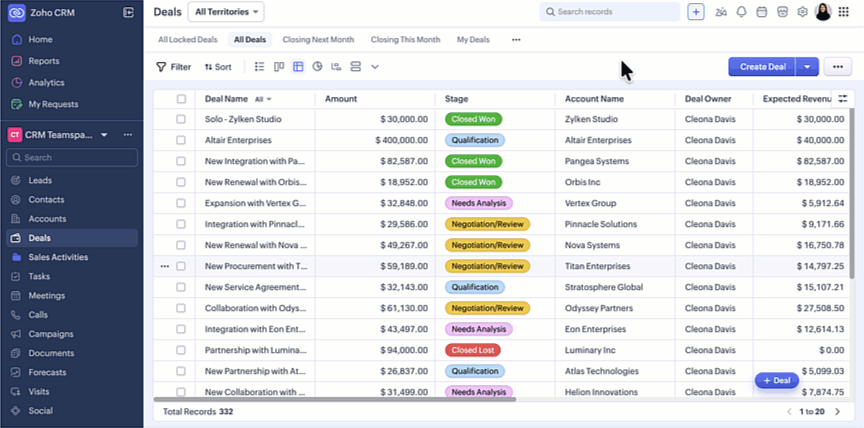Expand the CRM Teamspace switcher

click(104, 135)
